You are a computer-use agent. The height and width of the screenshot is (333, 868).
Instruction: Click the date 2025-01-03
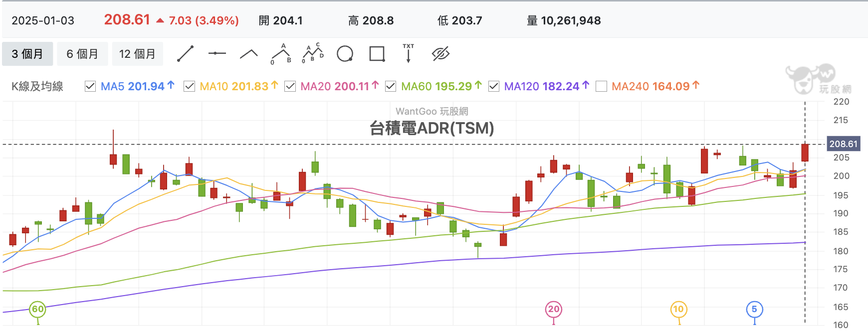pyautogui.click(x=43, y=20)
